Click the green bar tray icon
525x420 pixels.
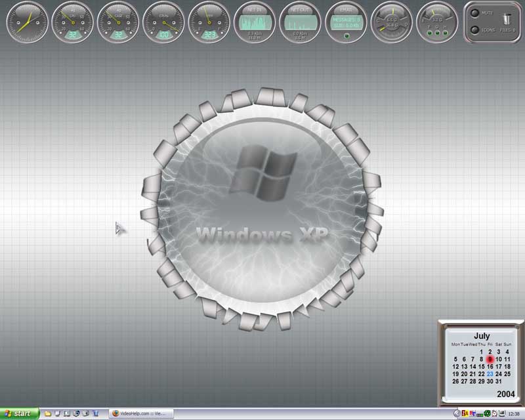pos(480,415)
